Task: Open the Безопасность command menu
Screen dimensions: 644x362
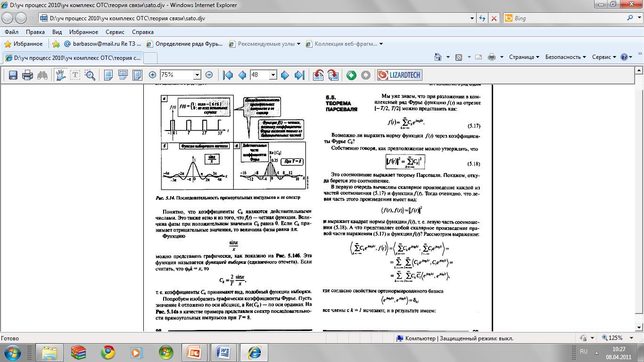Action: pos(566,57)
